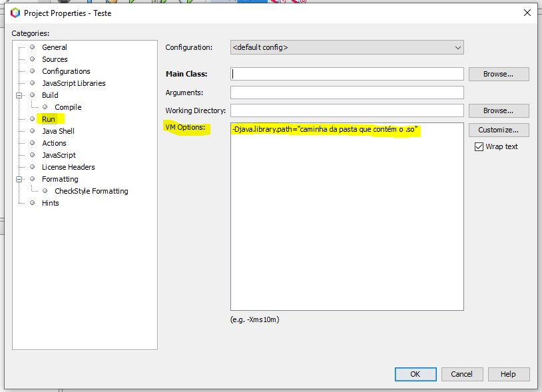The image size is (542, 392).
Task: Open JavaScript Libraries category
Action: tap(74, 83)
